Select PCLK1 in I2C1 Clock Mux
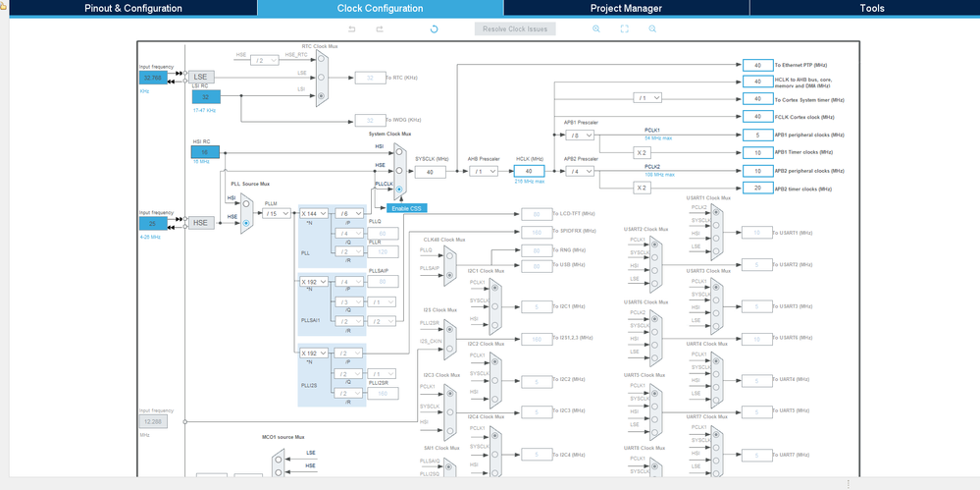980x490 pixels. (x=495, y=289)
